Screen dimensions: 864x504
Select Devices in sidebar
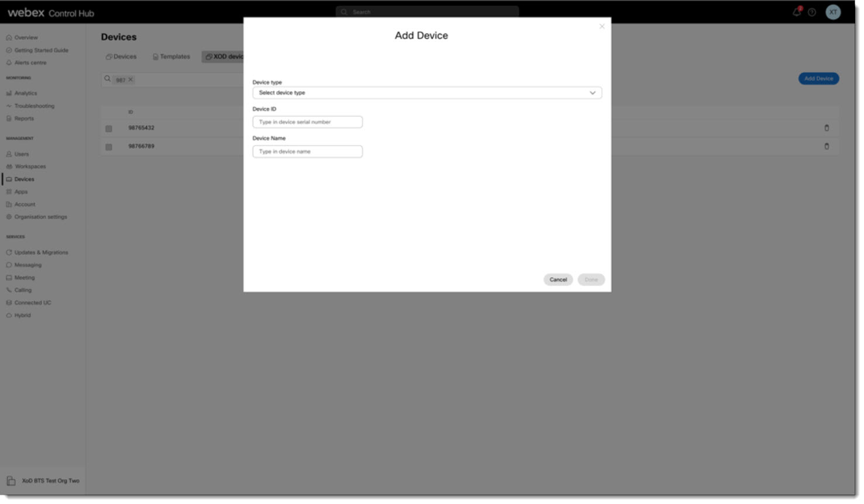tap(20, 179)
